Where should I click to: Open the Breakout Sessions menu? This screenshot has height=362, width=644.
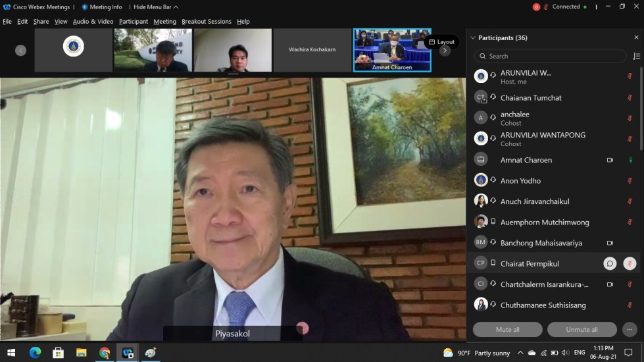tap(207, 22)
